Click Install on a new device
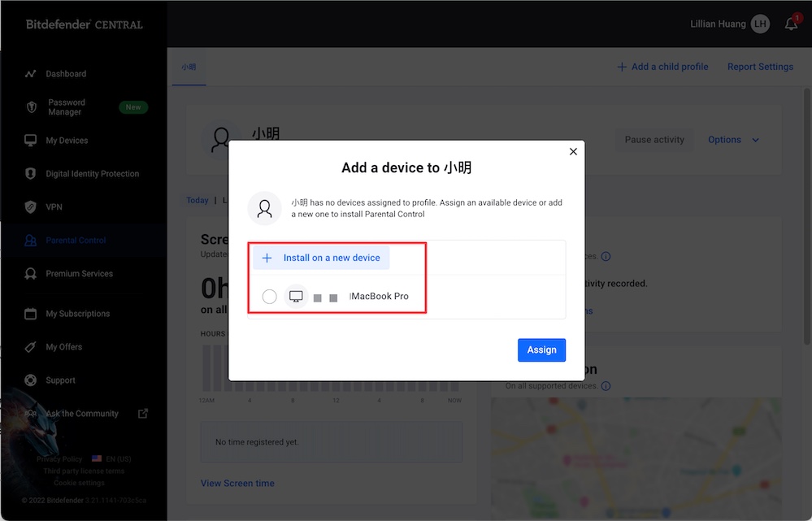 pos(321,258)
